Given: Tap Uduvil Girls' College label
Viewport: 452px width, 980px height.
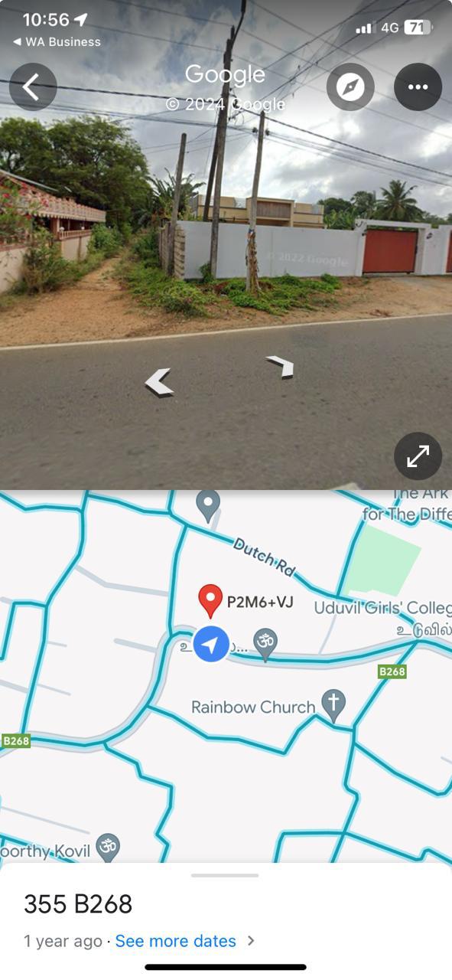Looking at the screenshot, I should coord(383,607).
